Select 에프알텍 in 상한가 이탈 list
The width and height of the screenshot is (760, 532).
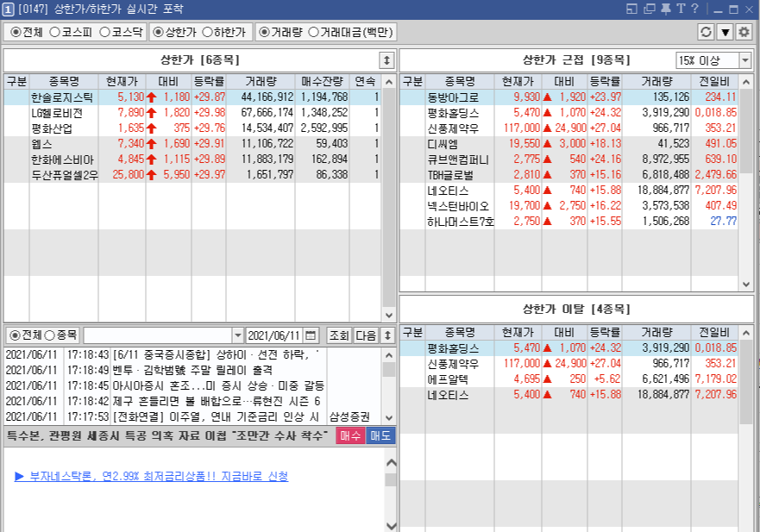point(569,379)
